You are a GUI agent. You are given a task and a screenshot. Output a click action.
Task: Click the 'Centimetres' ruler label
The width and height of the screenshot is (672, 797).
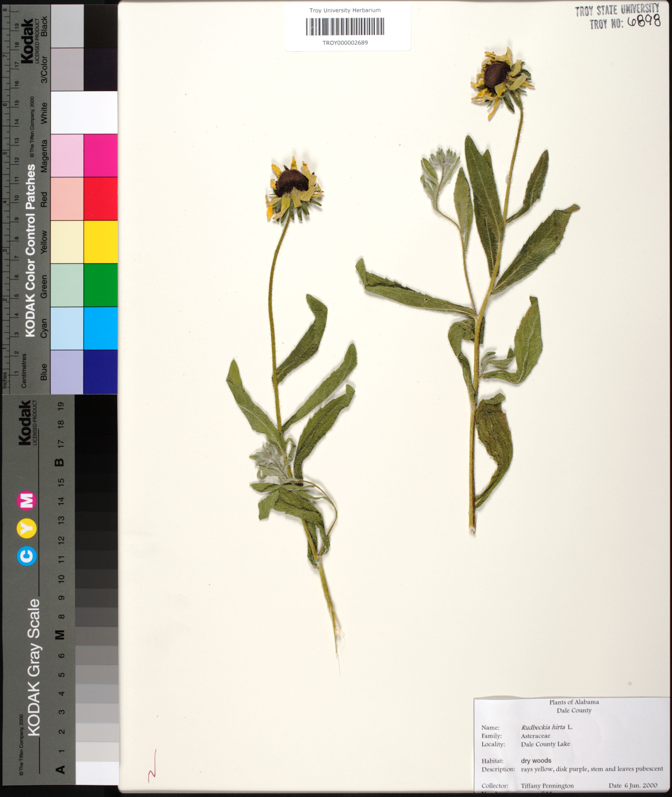24,371
